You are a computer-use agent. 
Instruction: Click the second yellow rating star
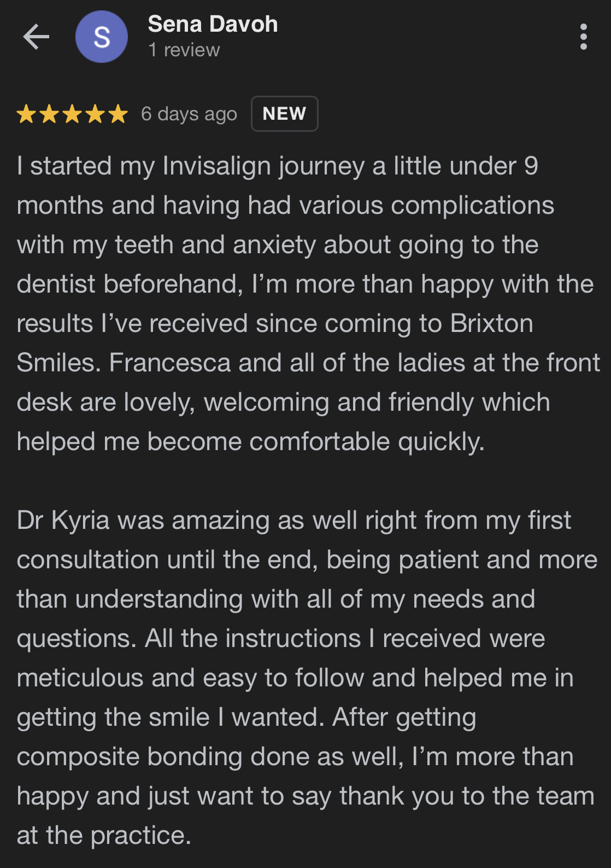(x=49, y=114)
